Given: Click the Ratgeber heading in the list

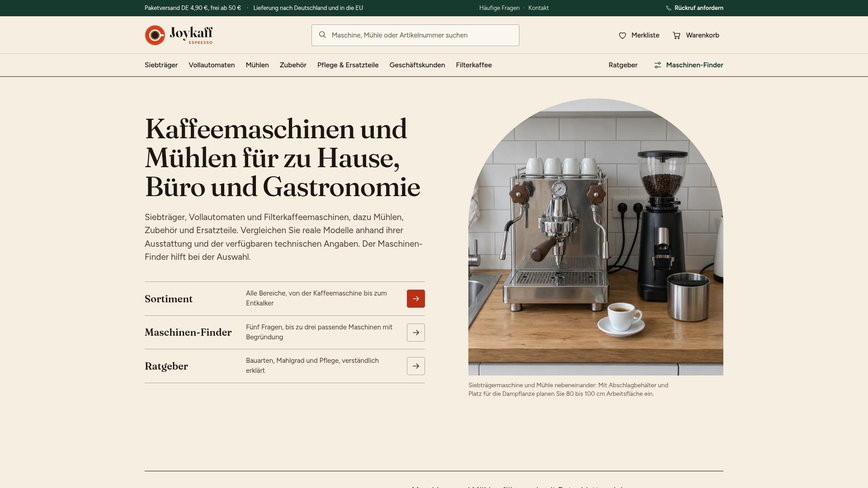Looking at the screenshot, I should (x=166, y=366).
